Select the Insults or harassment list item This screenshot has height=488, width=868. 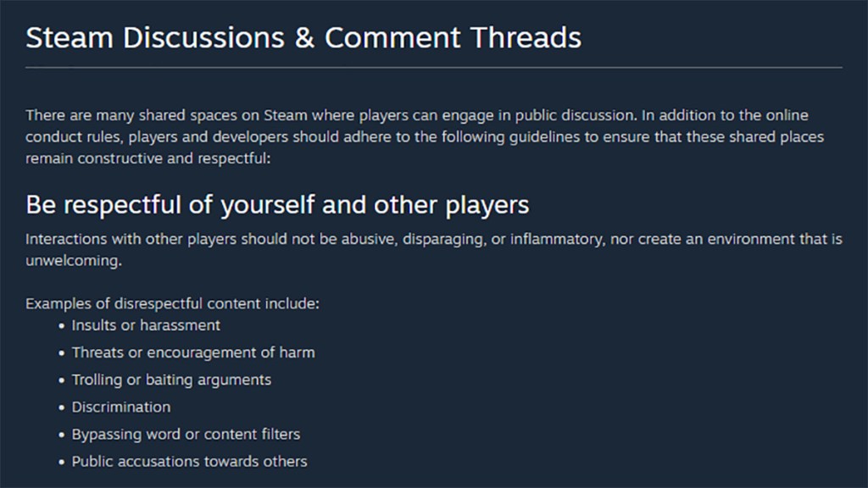146,325
